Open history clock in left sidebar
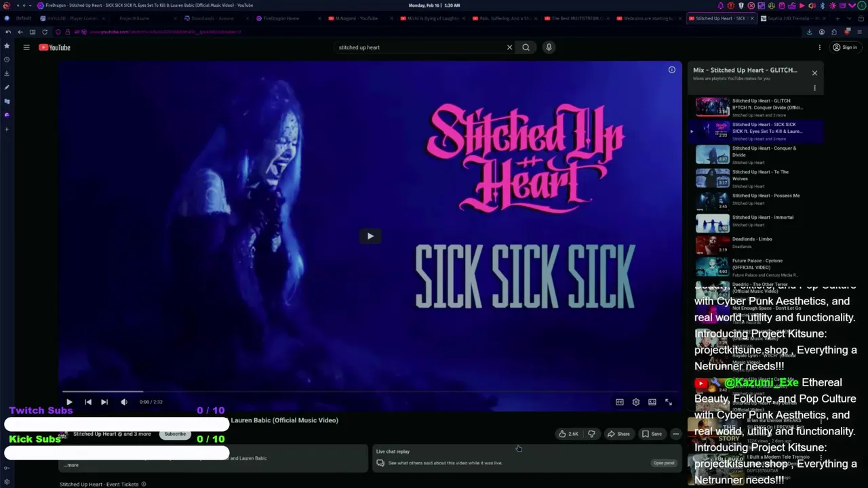Viewport: 868px width, 488px height. tap(7, 60)
